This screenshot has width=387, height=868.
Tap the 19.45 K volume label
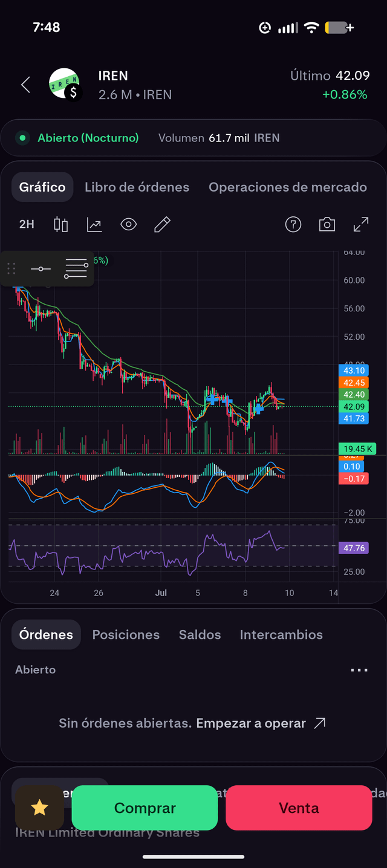point(358,449)
